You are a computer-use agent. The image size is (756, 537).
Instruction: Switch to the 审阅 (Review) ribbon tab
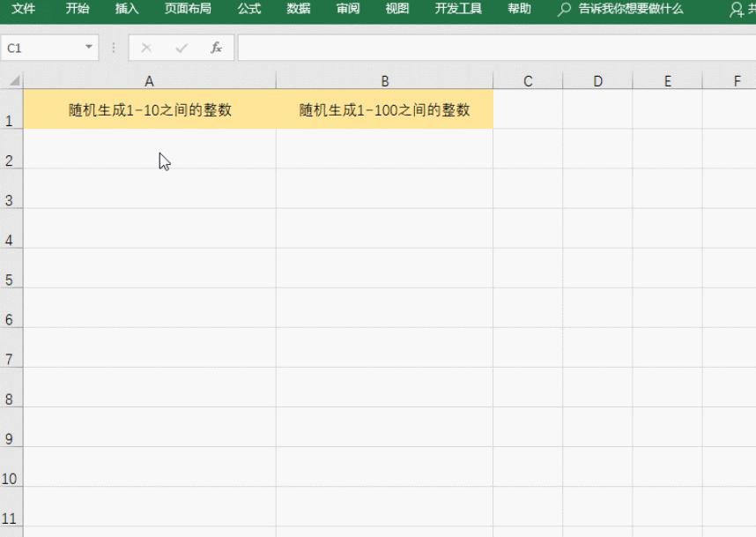pos(347,10)
